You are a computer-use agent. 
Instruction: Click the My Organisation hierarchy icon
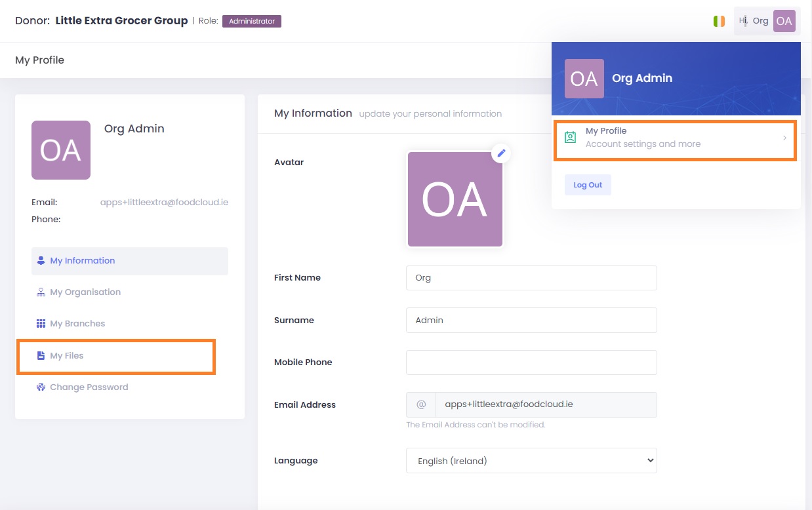pyautogui.click(x=41, y=292)
